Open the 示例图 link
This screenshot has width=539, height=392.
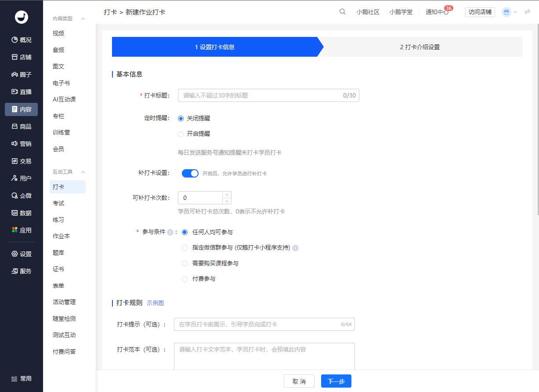pos(155,303)
